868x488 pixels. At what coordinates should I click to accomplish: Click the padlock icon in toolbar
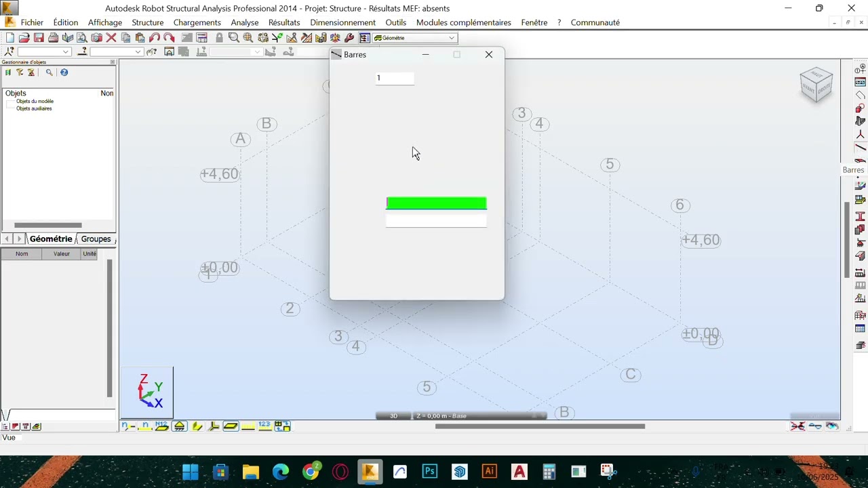[219, 38]
